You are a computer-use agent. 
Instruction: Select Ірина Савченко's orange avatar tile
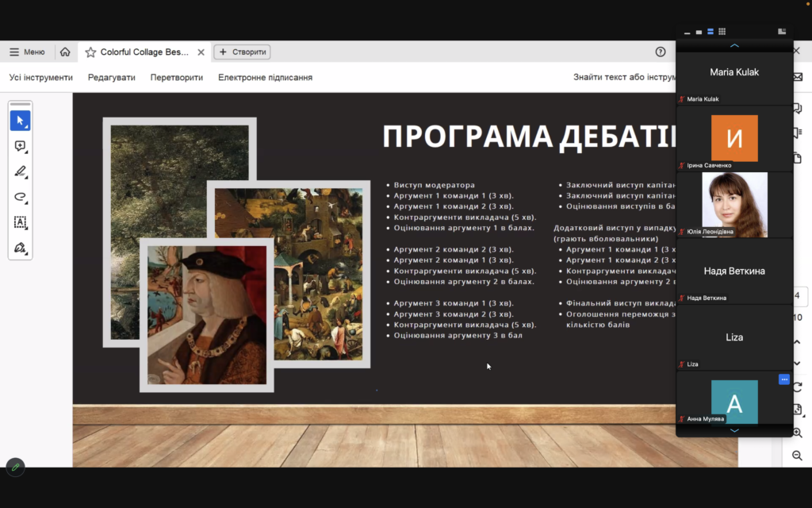(x=734, y=138)
